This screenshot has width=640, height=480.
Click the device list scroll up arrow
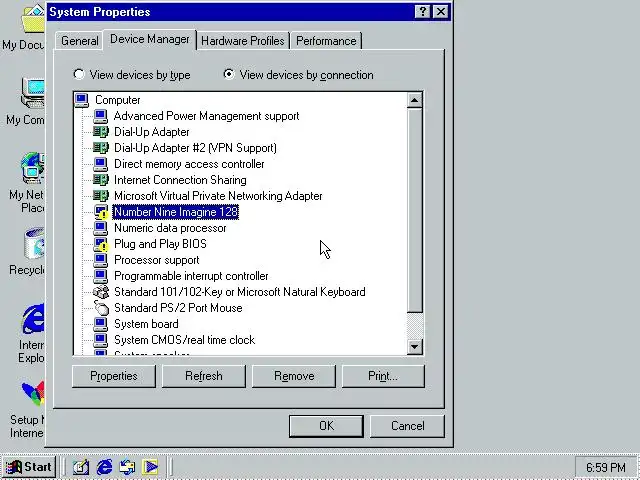[x=415, y=100]
